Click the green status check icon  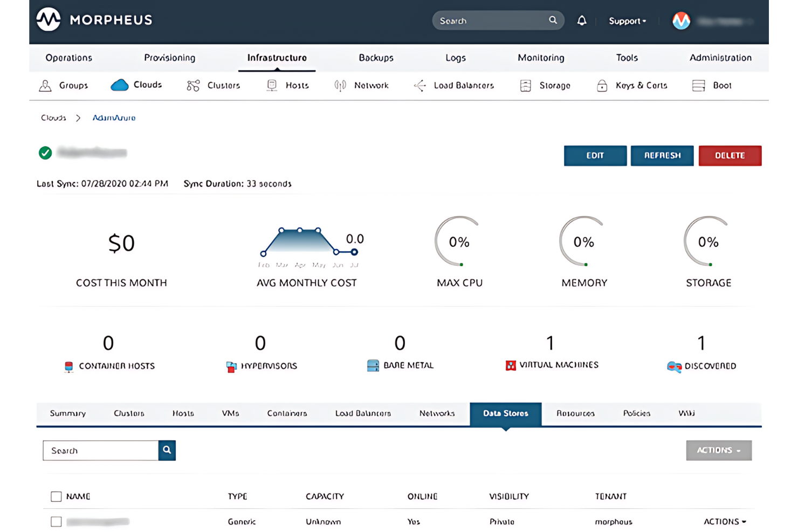click(x=45, y=153)
